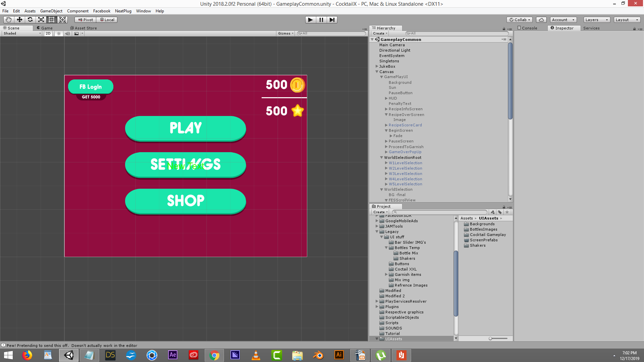This screenshot has height=362, width=644.
Task: Toggle the Pivot handle position button
Action: click(x=86, y=20)
